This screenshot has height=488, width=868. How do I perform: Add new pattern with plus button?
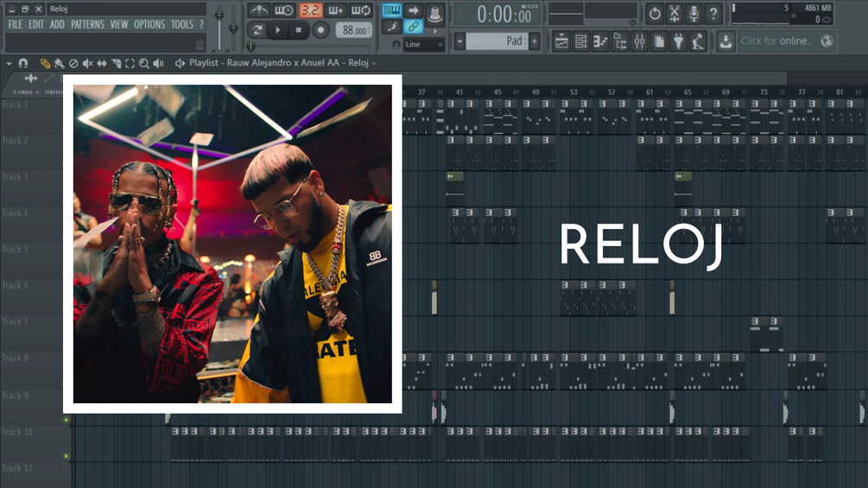pos(535,41)
